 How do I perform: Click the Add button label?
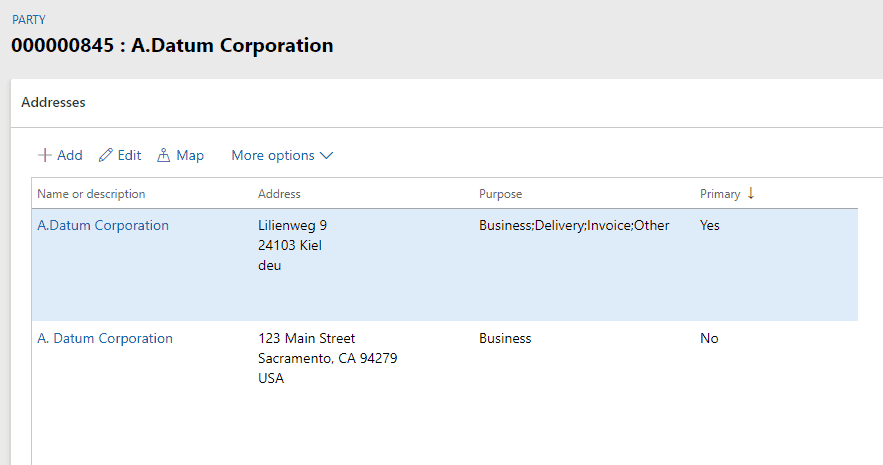[70, 155]
